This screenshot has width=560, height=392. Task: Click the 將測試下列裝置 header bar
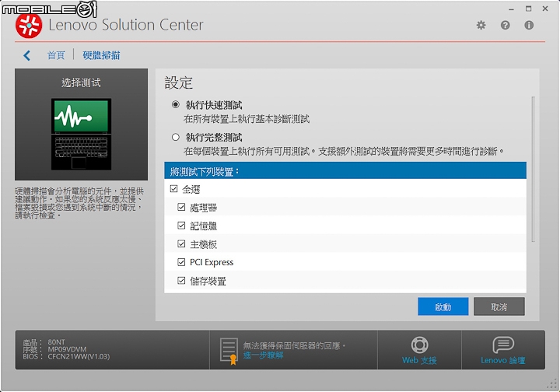pos(345,170)
